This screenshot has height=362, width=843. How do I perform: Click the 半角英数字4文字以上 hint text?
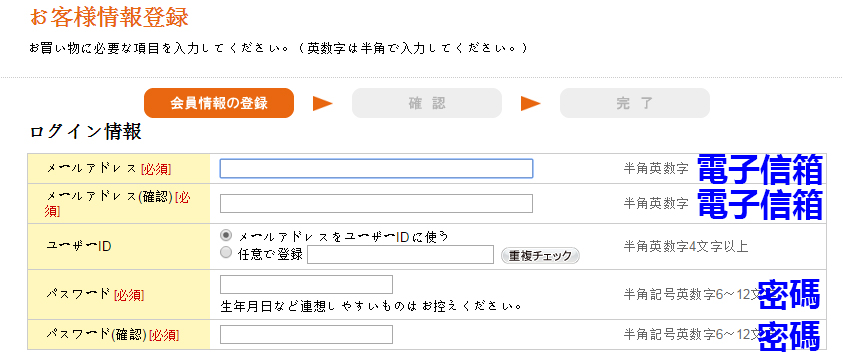coord(686,247)
